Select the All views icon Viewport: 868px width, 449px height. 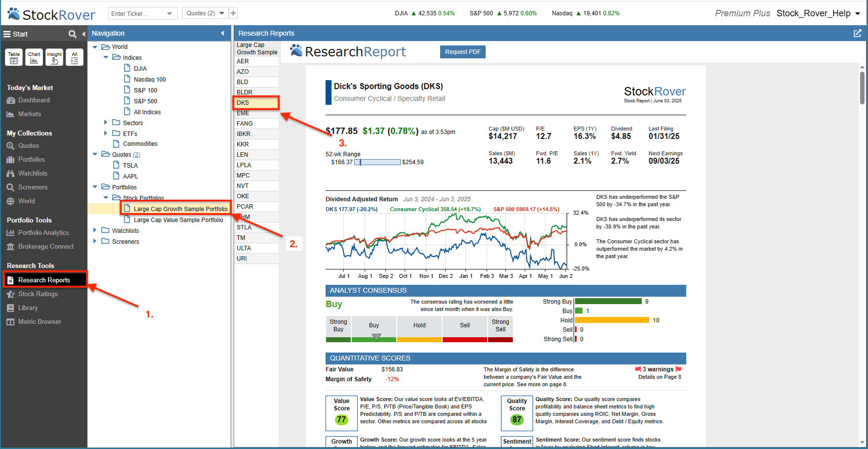tap(75, 57)
